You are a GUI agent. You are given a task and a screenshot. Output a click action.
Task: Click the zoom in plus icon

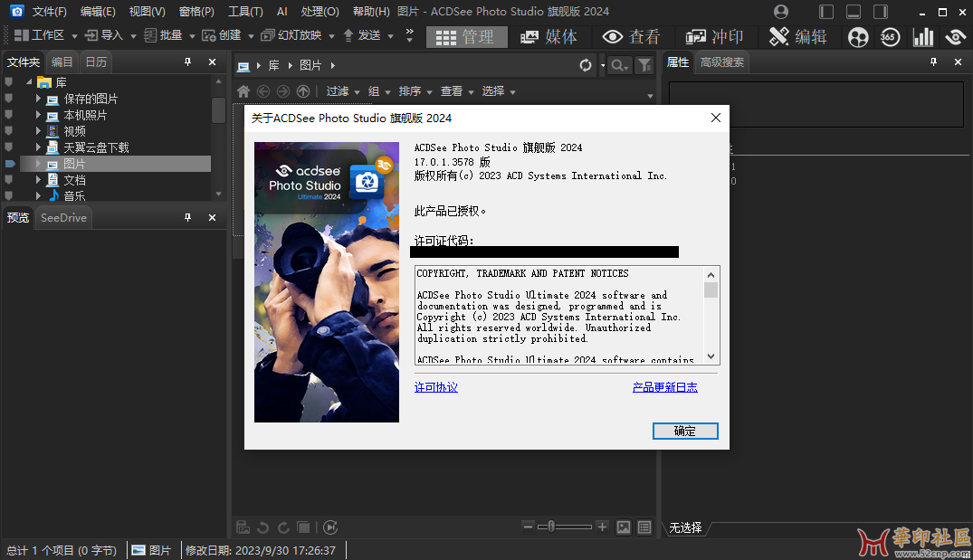(x=602, y=527)
